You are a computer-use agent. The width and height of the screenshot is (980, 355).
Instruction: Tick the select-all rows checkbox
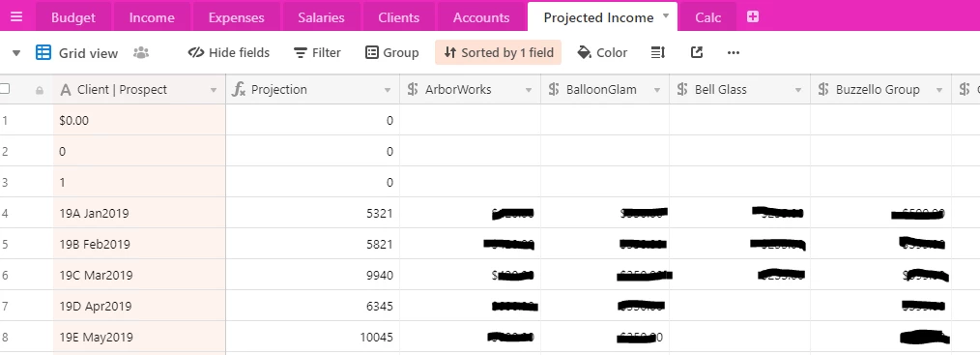point(5,89)
